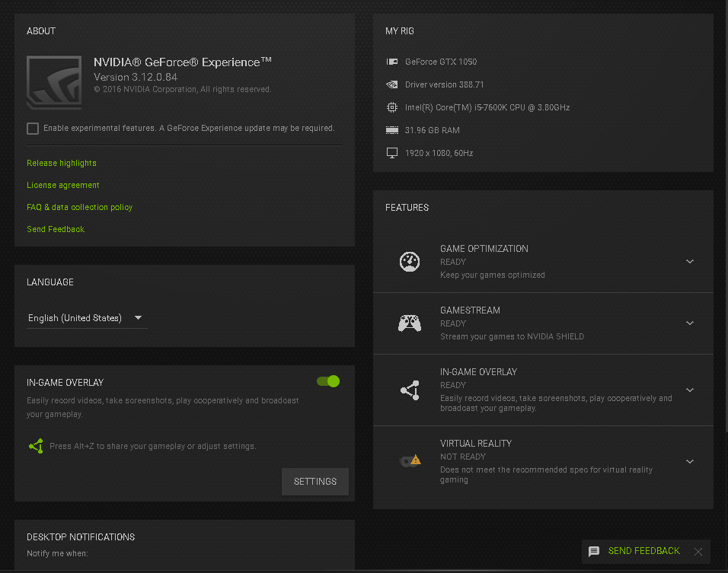The height and width of the screenshot is (573, 728).
Task: Click the Virtual Reality headset warning icon
Action: point(410,460)
